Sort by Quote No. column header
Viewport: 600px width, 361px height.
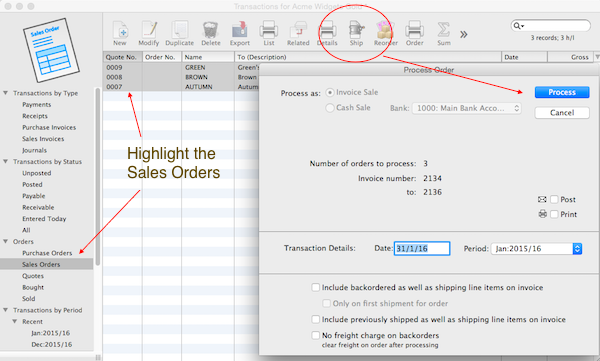point(122,57)
